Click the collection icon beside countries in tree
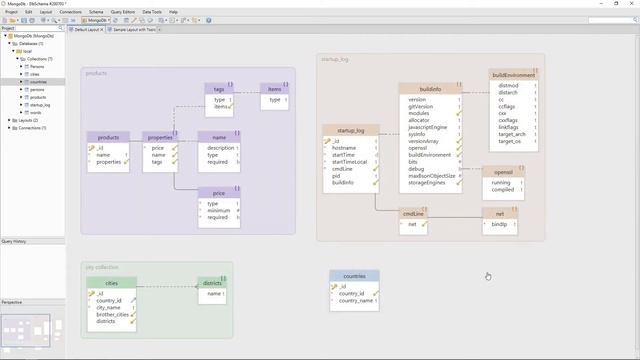This screenshot has height=360, width=640. click(27, 82)
